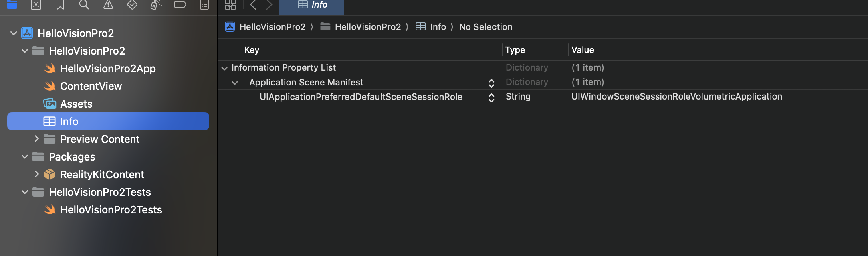Collapse the Information Property List row
The width and height of the screenshot is (868, 256).
[x=224, y=68]
